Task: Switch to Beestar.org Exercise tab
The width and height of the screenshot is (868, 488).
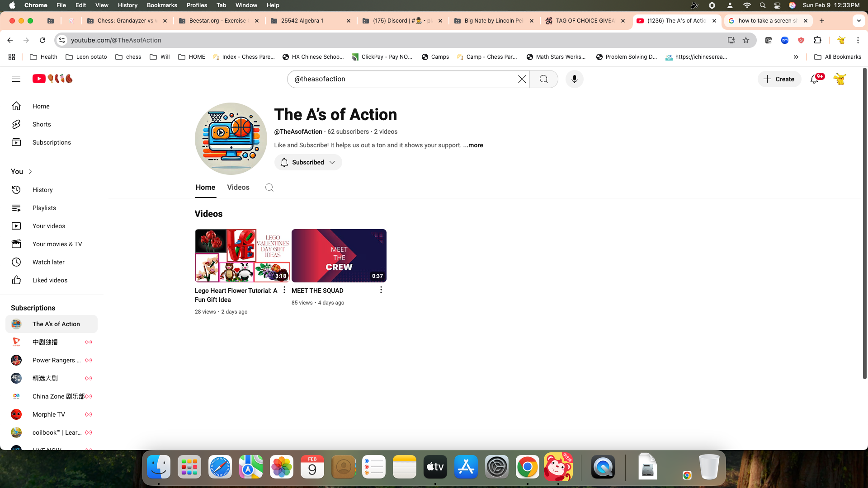Action: 218,21
